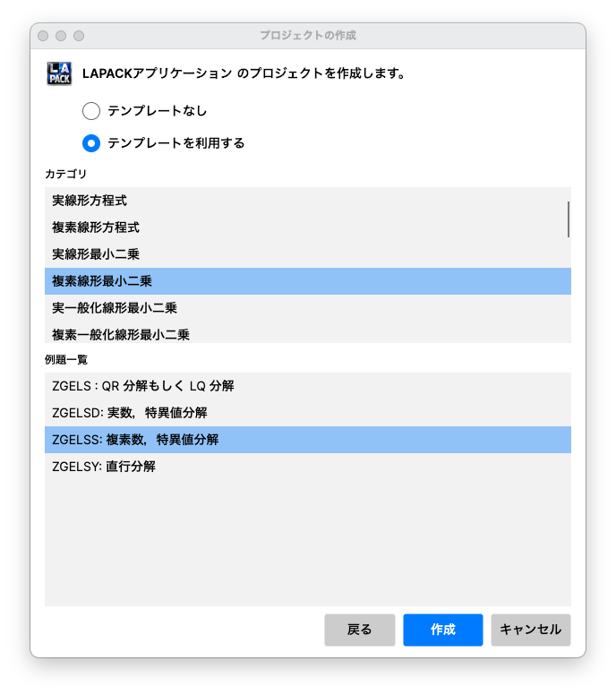616x695 pixels.
Task: Click the minimize window button
Action: pos(61,36)
